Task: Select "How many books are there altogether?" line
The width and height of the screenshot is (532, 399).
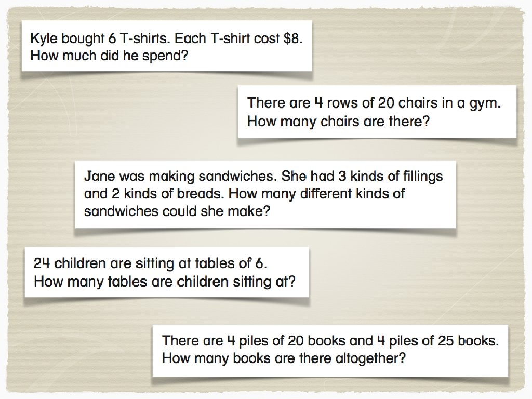Action: click(283, 358)
